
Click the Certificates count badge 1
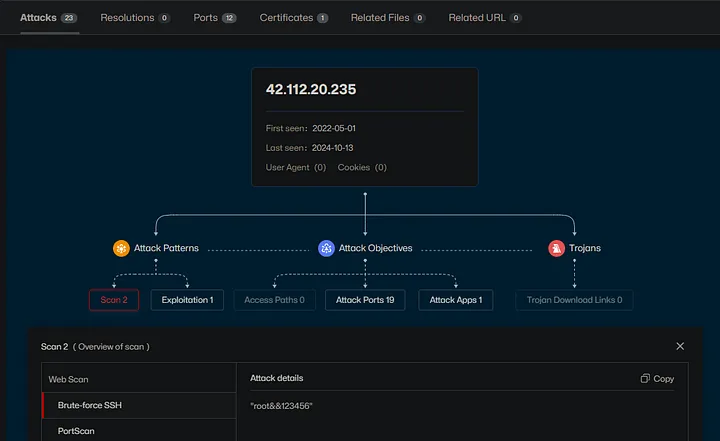coord(323,18)
